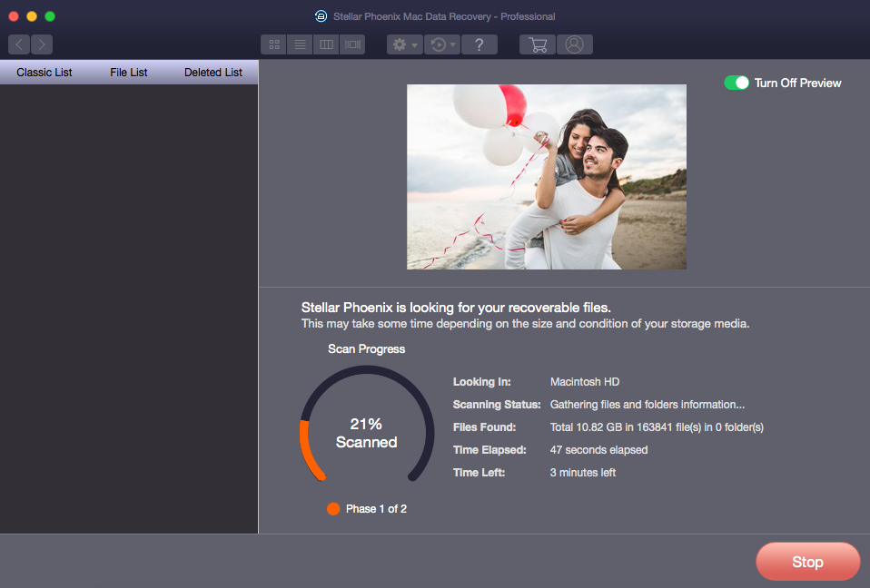Turn off the preview toggle switch
The image size is (870, 588).
736,83
